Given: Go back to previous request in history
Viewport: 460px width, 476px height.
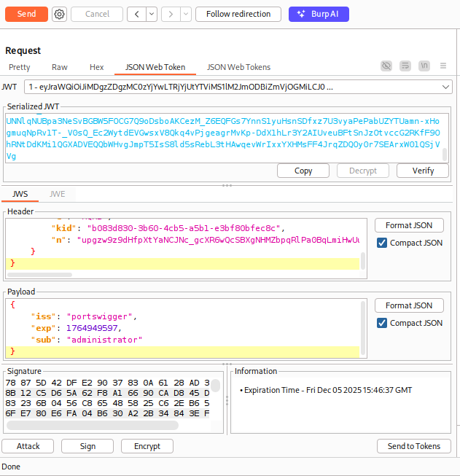Looking at the screenshot, I should [136, 14].
